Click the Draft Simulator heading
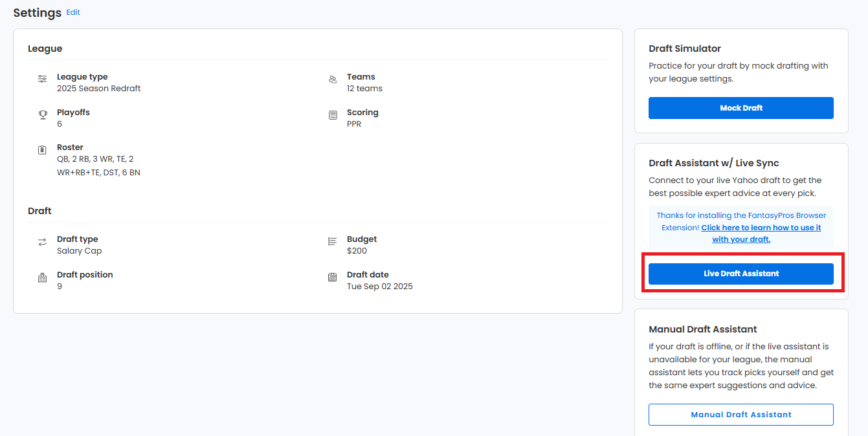This screenshot has width=868, height=436. pos(685,49)
